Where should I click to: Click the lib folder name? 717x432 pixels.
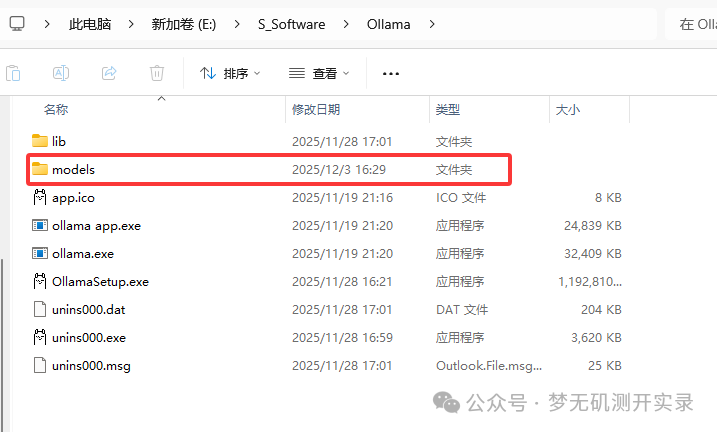pyautogui.click(x=59, y=142)
